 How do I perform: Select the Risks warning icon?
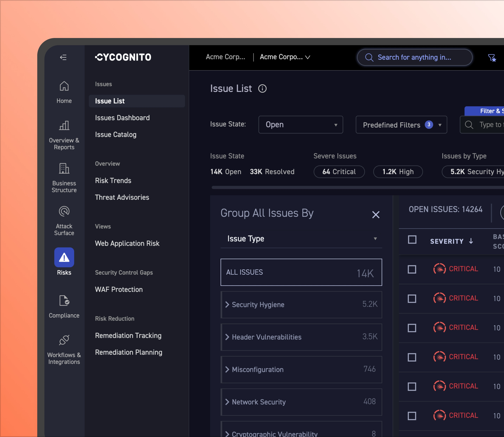(x=64, y=257)
